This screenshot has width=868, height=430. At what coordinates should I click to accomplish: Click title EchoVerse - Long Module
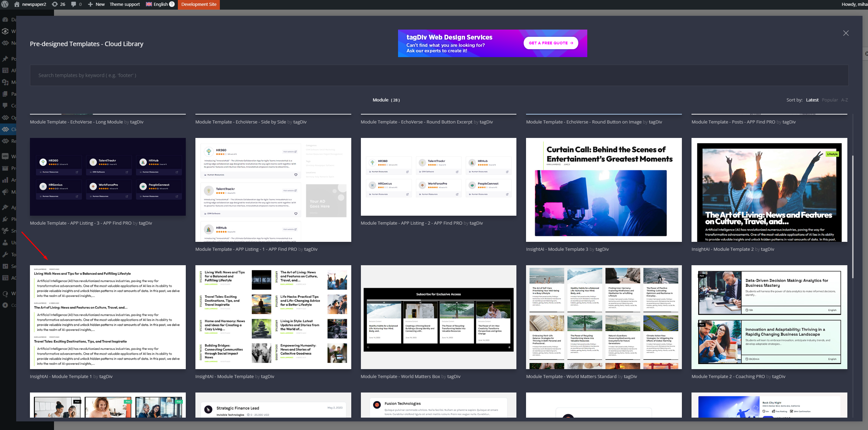(x=76, y=122)
